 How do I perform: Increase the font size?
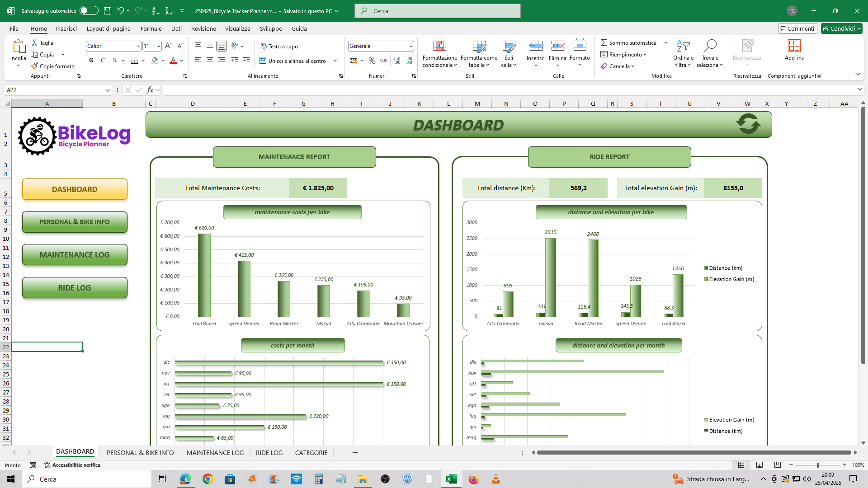pyautogui.click(x=168, y=46)
